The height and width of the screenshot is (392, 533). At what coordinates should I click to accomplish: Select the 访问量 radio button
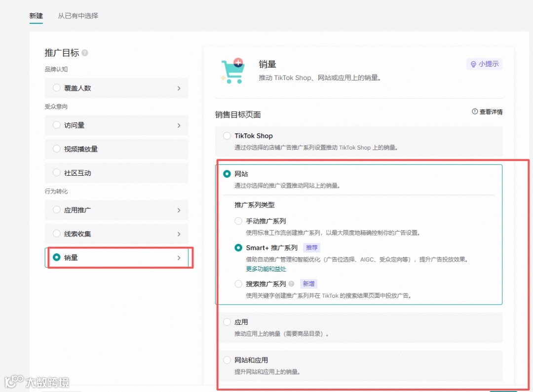pyautogui.click(x=57, y=125)
